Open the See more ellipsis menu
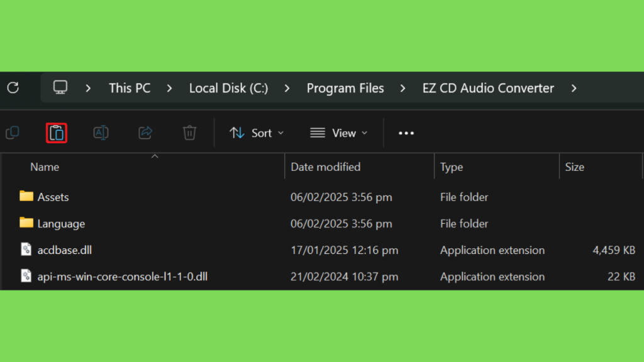This screenshot has width=644, height=362. coord(406,133)
